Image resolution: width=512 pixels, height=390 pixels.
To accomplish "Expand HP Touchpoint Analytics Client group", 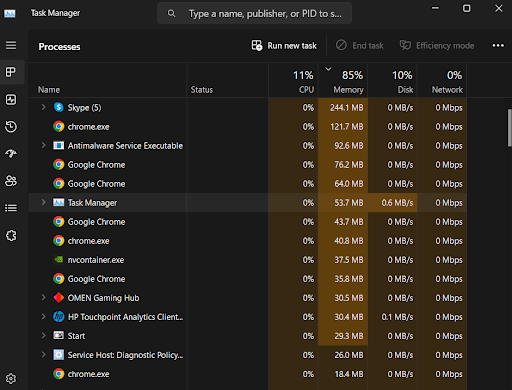I will point(43,316).
